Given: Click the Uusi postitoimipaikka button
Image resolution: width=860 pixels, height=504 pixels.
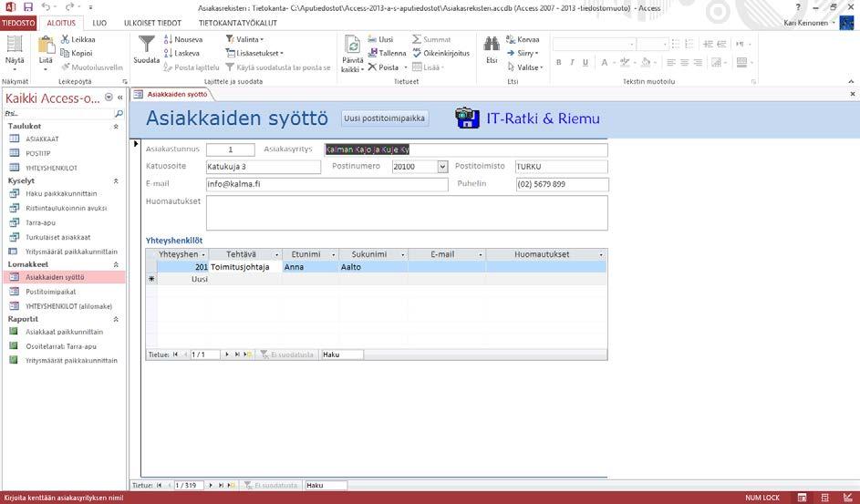Looking at the screenshot, I should (x=385, y=118).
